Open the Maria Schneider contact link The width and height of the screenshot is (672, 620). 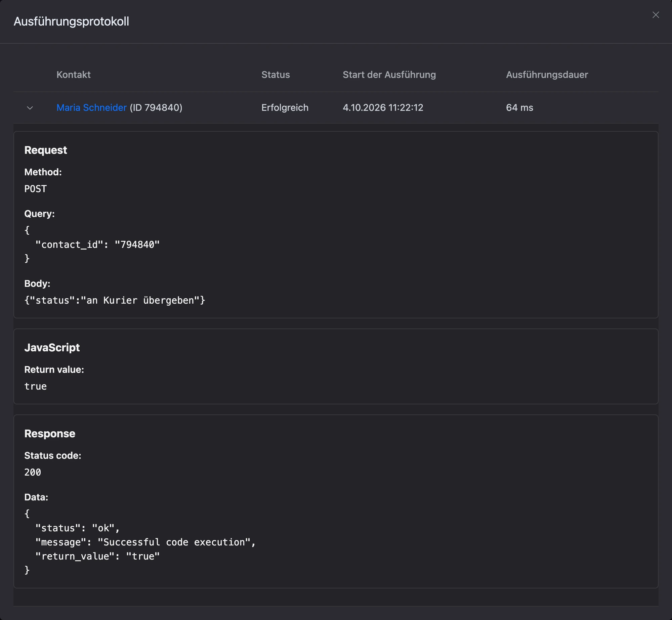pyautogui.click(x=91, y=107)
